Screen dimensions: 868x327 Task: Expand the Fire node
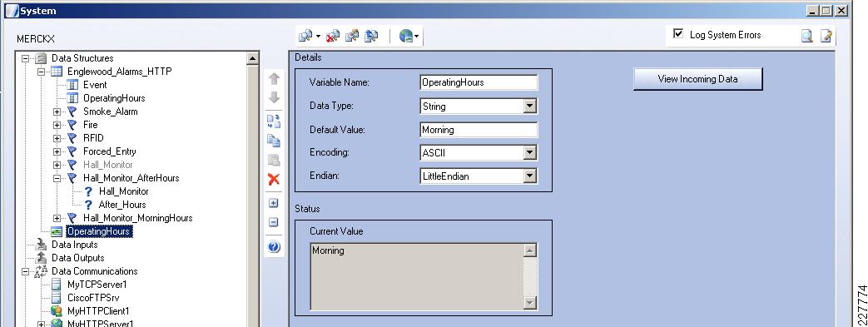click(57, 125)
